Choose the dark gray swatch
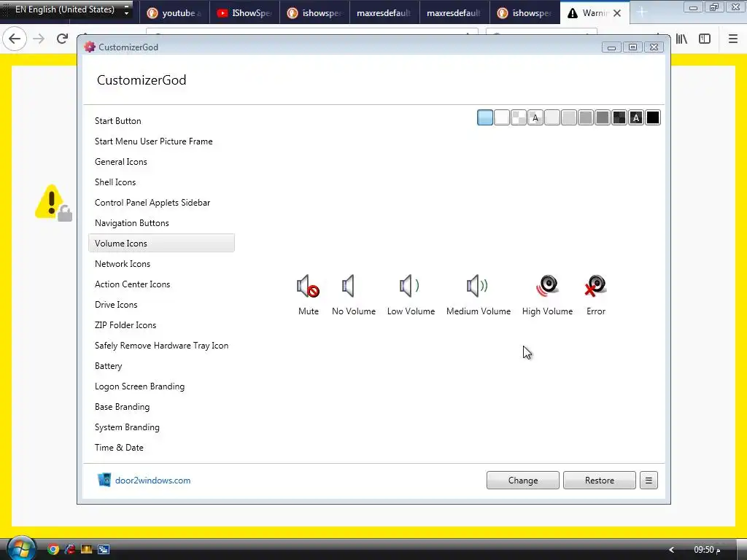The height and width of the screenshot is (560, 747). point(602,117)
